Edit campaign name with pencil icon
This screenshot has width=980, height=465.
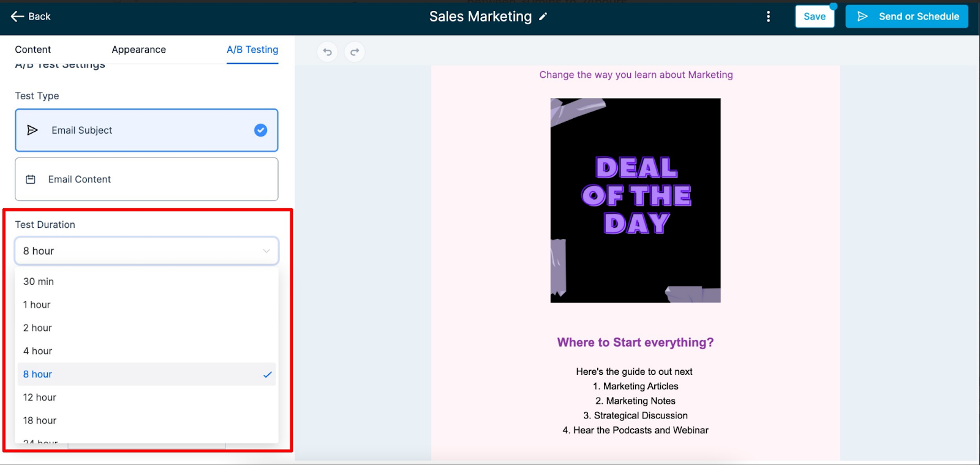click(543, 17)
